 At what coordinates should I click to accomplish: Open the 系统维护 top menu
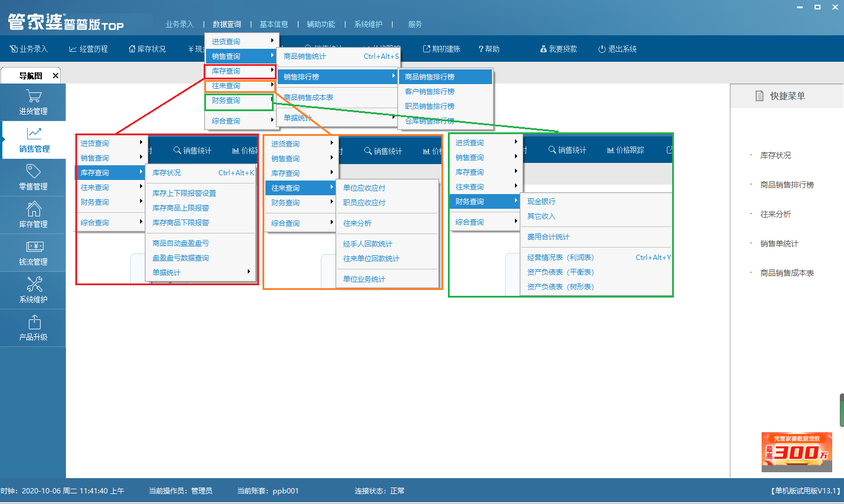[x=368, y=24]
